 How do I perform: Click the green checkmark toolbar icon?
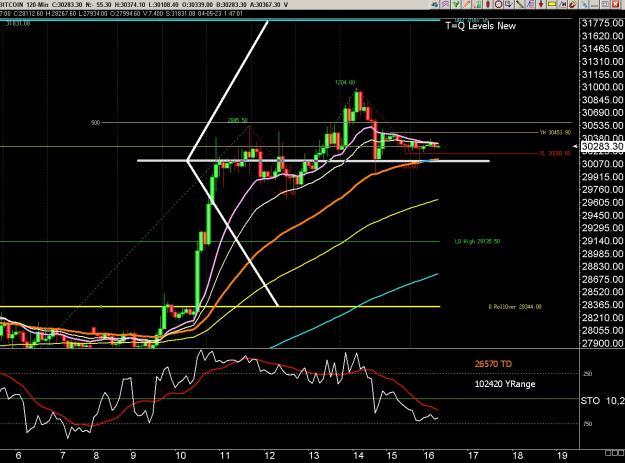(x=456, y=4)
